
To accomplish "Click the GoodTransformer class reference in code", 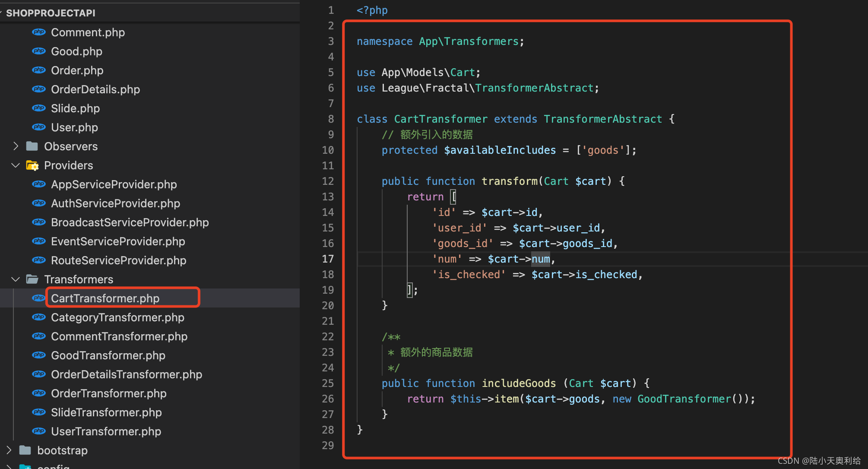I will (684, 399).
